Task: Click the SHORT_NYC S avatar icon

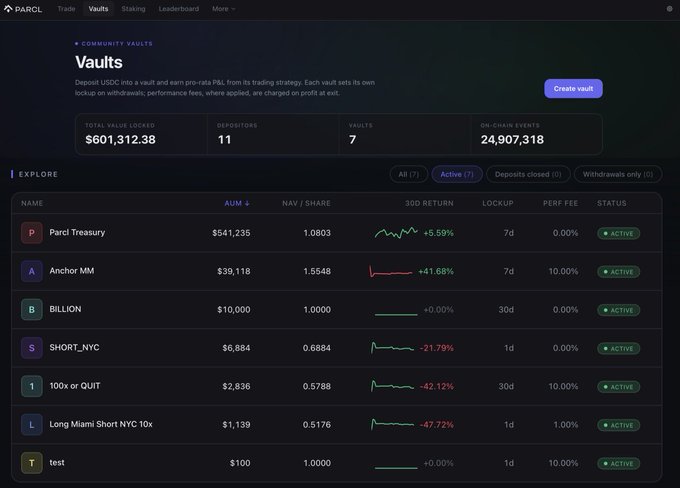Action: coord(32,348)
